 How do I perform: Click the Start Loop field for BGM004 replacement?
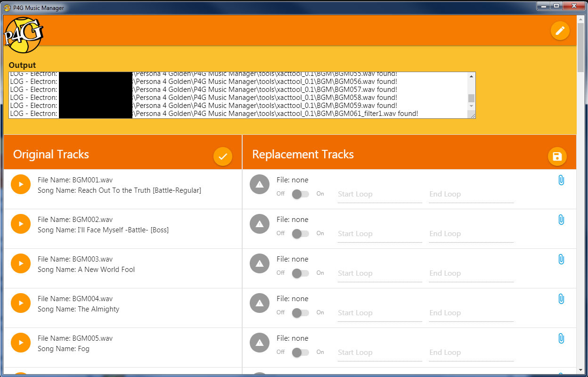pos(380,314)
